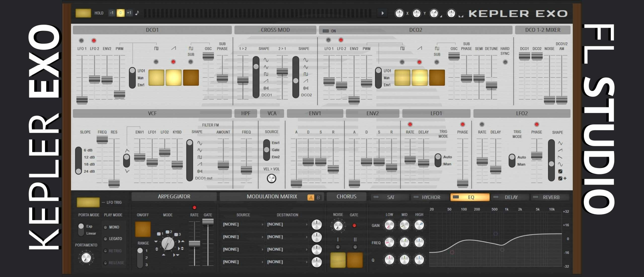Image resolution: width=644 pixels, height=277 pixels.
Task: Select noise shape for cross mod 2>1
Action: [306, 88]
